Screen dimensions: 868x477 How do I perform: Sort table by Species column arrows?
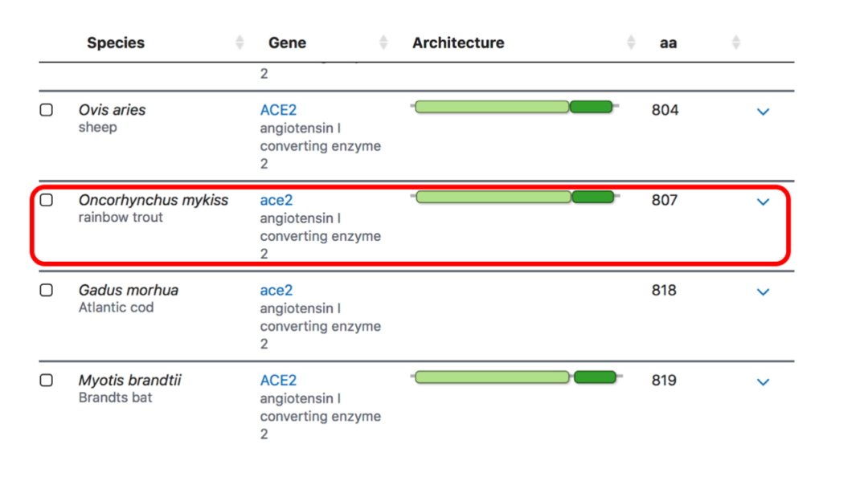coord(240,43)
